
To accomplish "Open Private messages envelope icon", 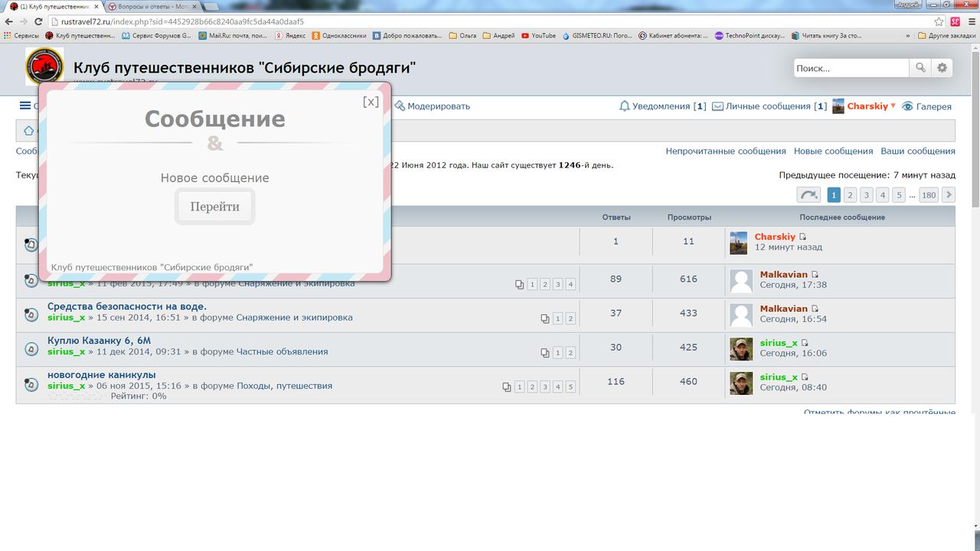I will [x=717, y=106].
